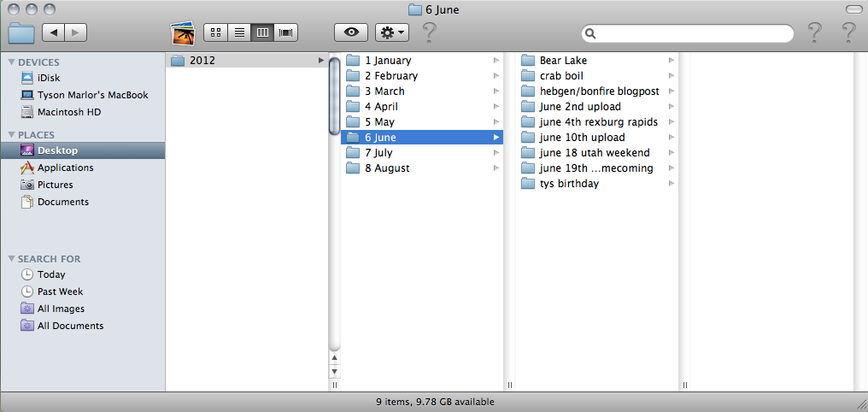This screenshot has height=412, width=868.
Task: Click the arrow beside 6 June
Action: [x=496, y=138]
